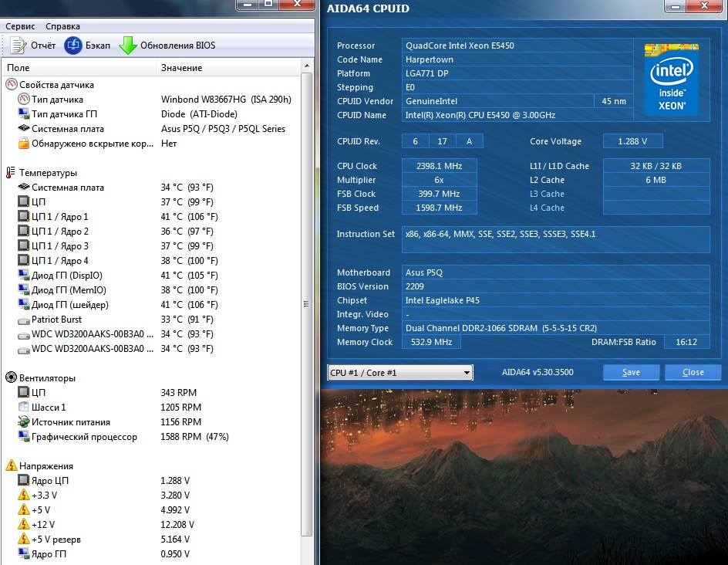728x565 pixels.
Task: Click the L3 Cache label
Action: pyautogui.click(x=547, y=194)
